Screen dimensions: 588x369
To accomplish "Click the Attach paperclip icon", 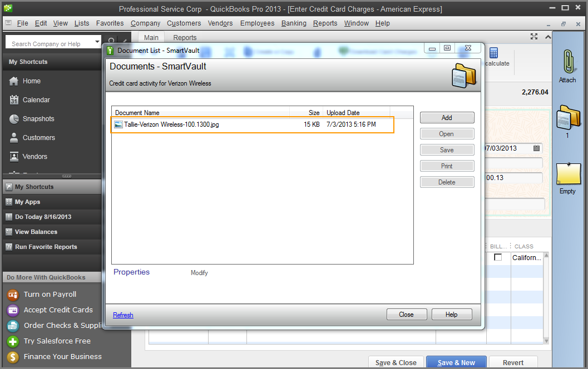I will click(568, 62).
